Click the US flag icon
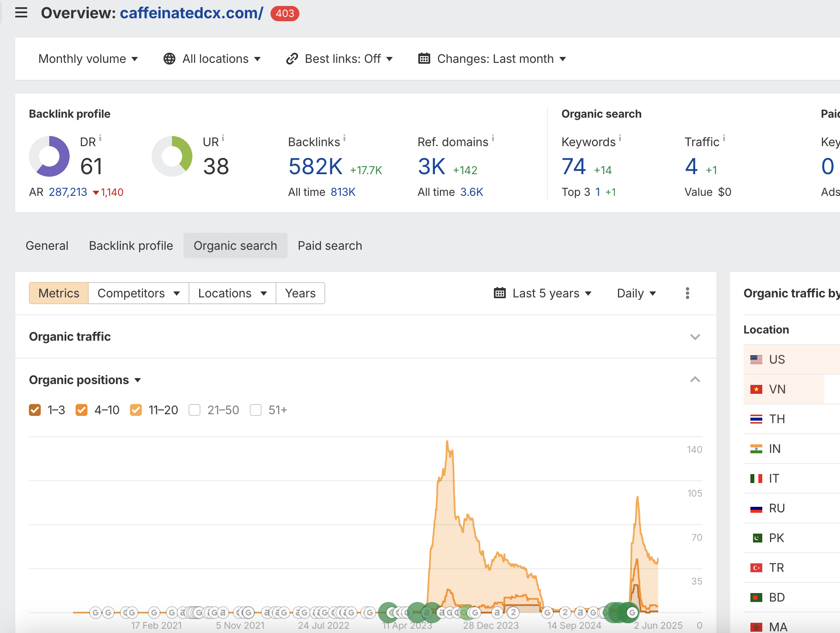Screen dimensions: 840x633 point(756,359)
